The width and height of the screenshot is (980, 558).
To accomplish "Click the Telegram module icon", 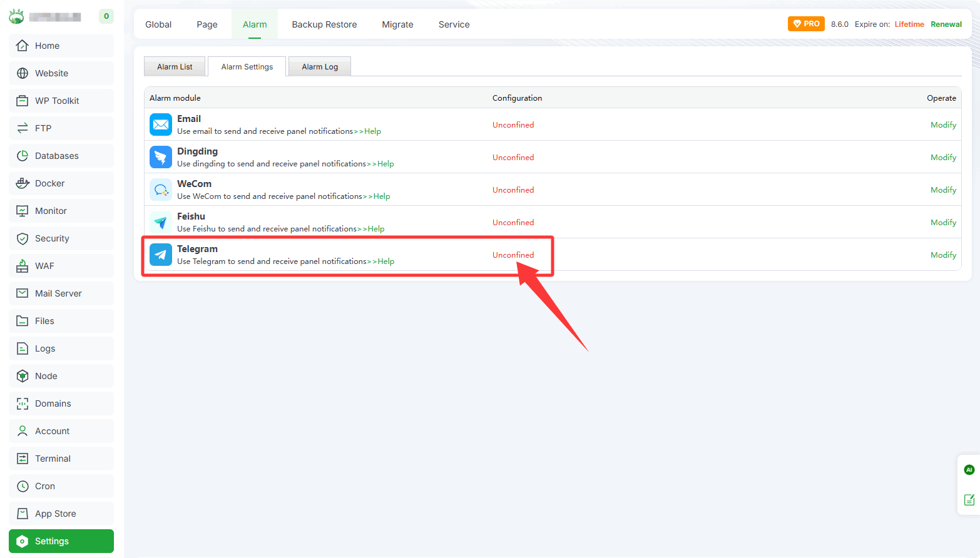I will 161,255.
